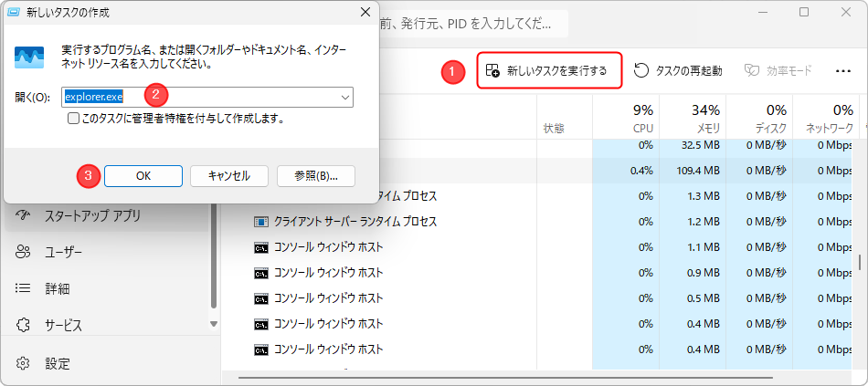Sort by the 状態 column header

click(x=564, y=117)
